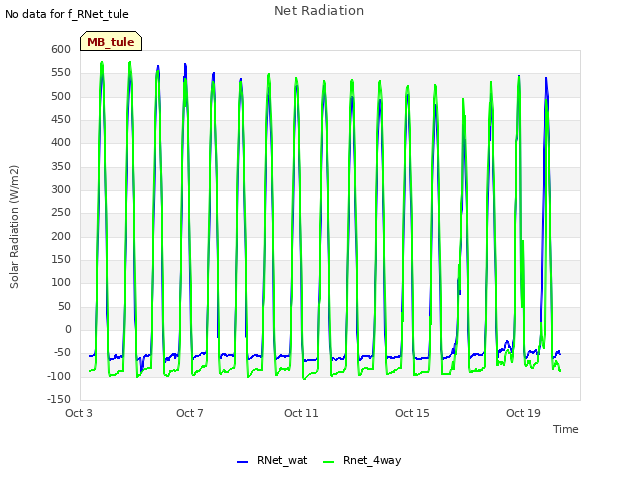Click the Time axis label
The width and height of the screenshot is (640, 480).
click(566, 429)
